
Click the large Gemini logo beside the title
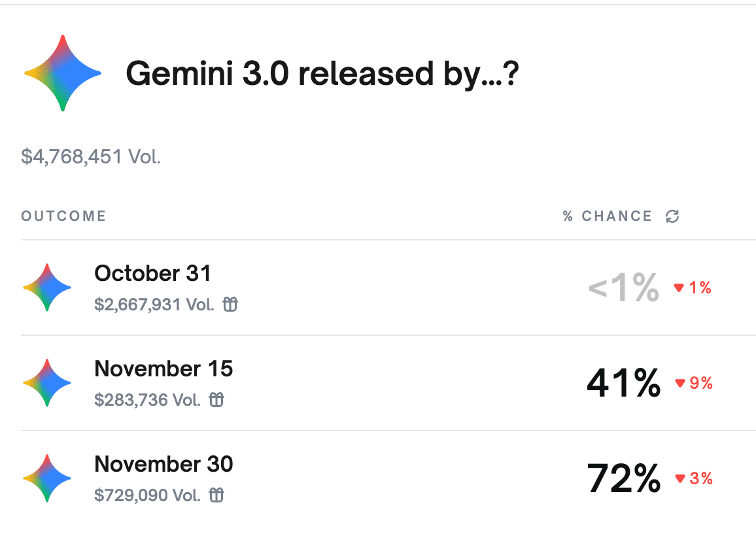62,73
